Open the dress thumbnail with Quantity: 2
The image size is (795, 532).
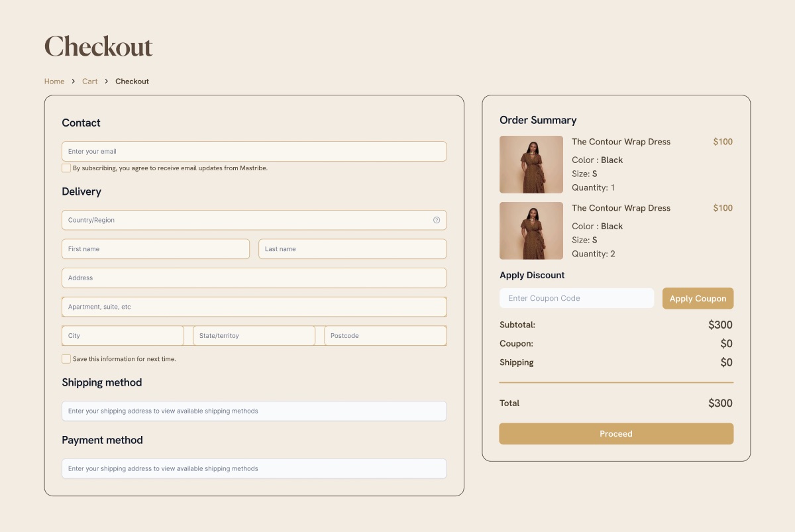531,231
